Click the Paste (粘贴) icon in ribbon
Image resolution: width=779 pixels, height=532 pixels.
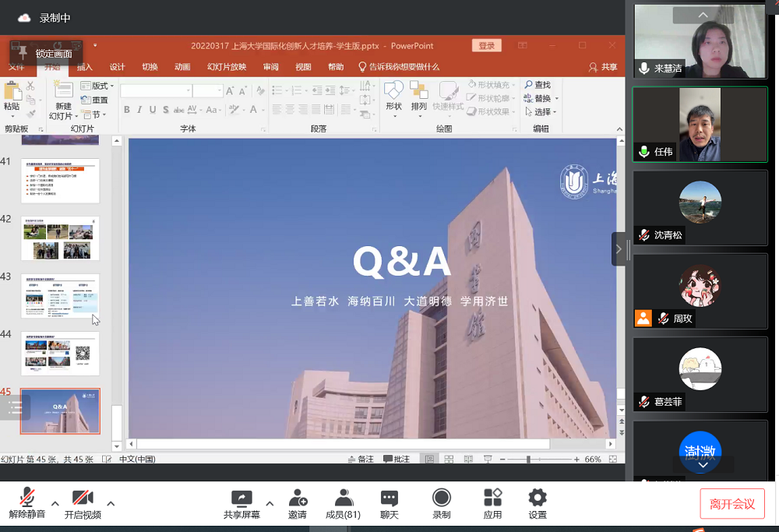(x=12, y=91)
